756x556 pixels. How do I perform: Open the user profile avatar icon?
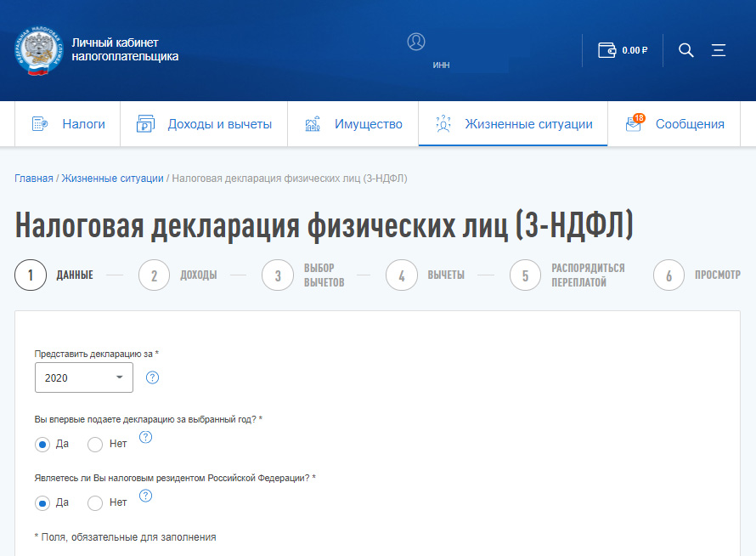click(x=416, y=42)
